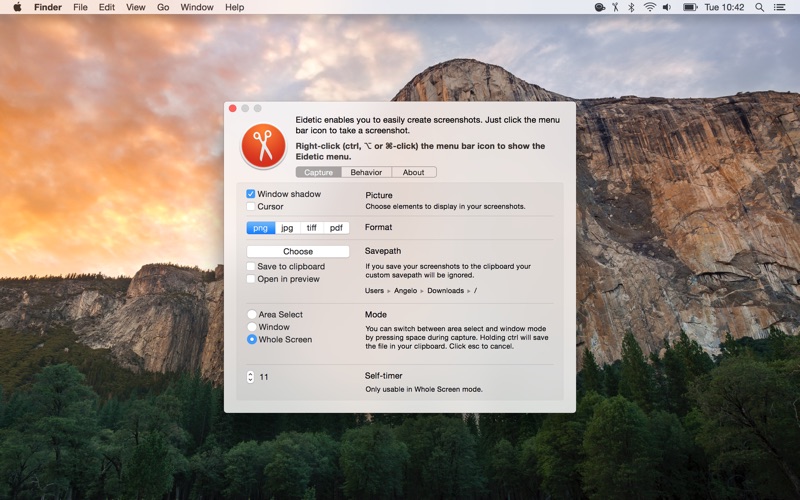The image size is (800, 500).
Task: Open Spotlight search magnifier
Action: click(x=760, y=7)
